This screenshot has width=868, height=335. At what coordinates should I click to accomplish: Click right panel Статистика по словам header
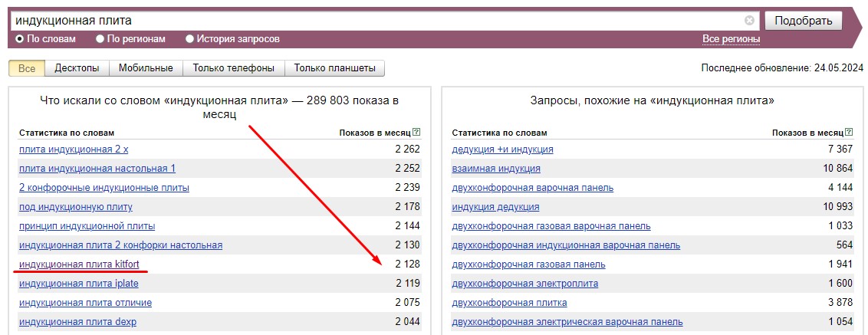[499, 133]
